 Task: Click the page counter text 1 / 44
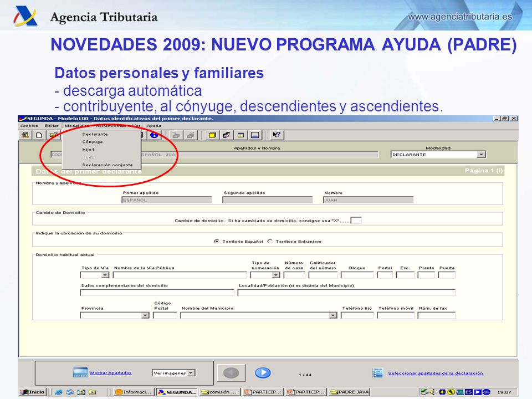coord(305,375)
